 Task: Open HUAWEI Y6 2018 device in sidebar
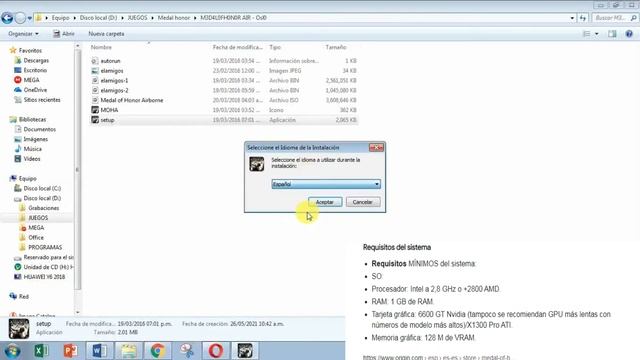pyautogui.click(x=44, y=277)
